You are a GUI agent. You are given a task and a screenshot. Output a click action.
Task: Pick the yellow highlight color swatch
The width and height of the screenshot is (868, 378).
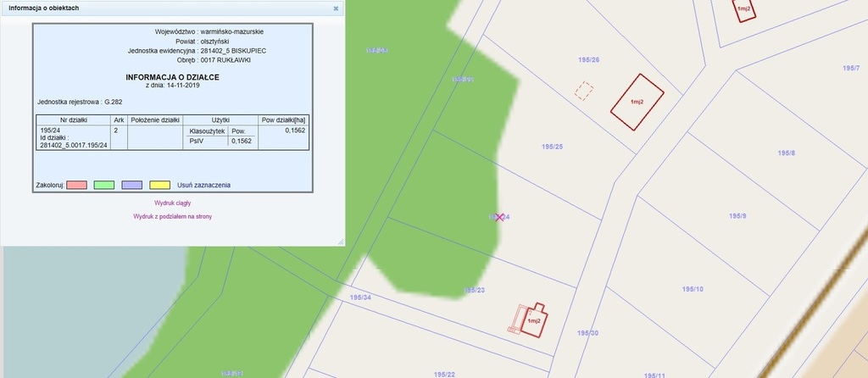pos(159,184)
